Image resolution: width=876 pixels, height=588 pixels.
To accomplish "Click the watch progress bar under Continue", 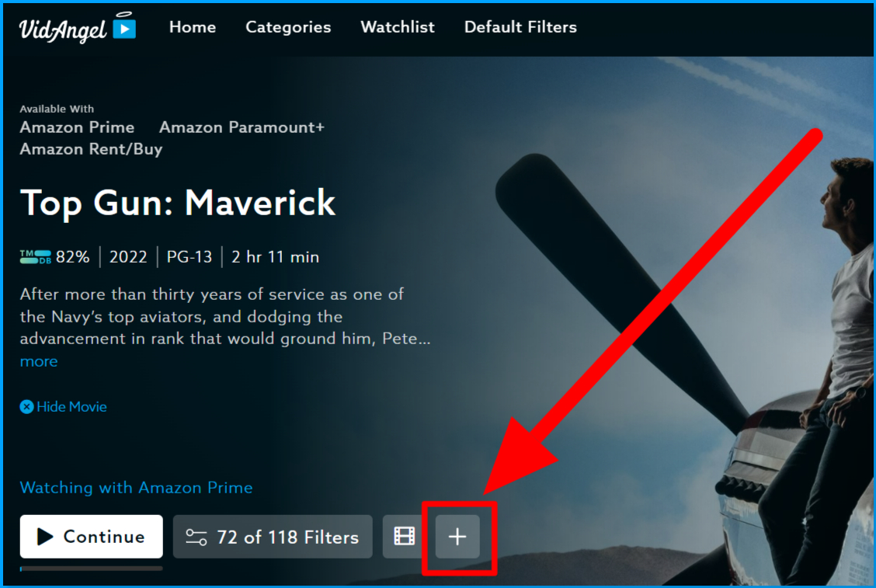I will 92,569.
